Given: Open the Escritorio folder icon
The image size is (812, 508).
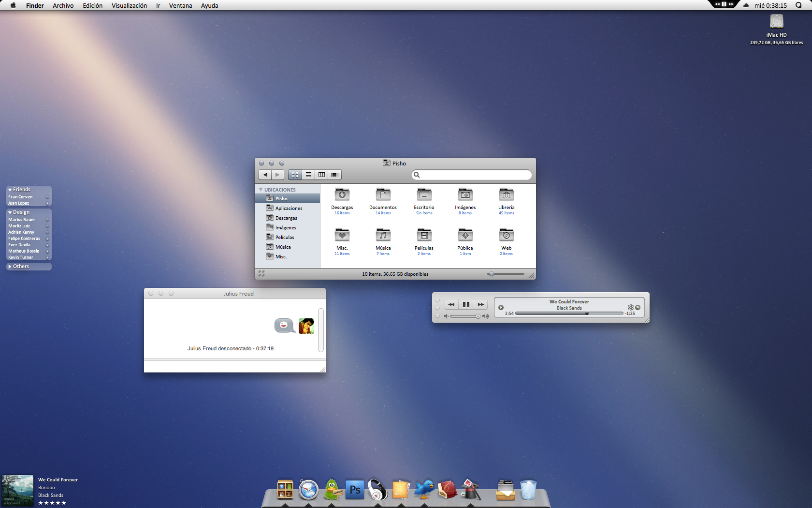Looking at the screenshot, I should tap(424, 194).
